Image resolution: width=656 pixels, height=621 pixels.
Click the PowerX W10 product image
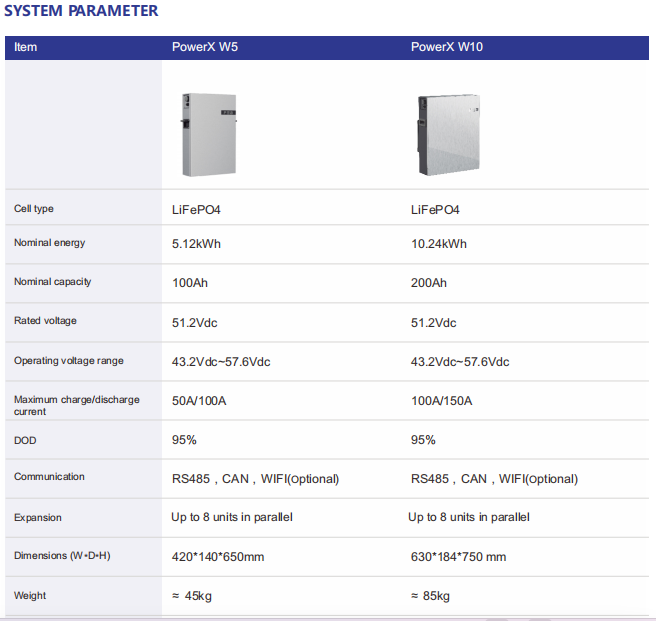click(448, 134)
